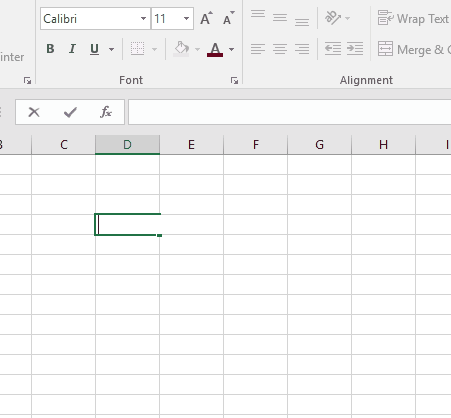Apply the dark red Font Color swatch
Screen dimensions: 451x418
(x=215, y=49)
